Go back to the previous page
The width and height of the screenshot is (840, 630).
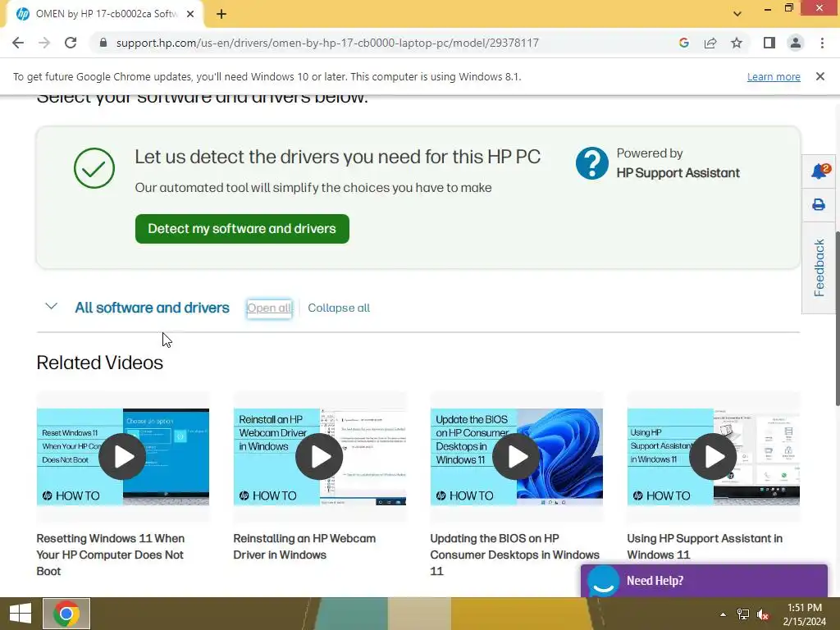click(18, 43)
